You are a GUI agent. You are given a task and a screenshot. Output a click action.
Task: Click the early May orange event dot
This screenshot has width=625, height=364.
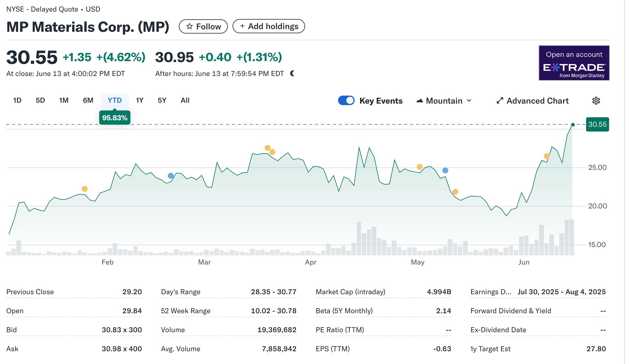pyautogui.click(x=420, y=167)
